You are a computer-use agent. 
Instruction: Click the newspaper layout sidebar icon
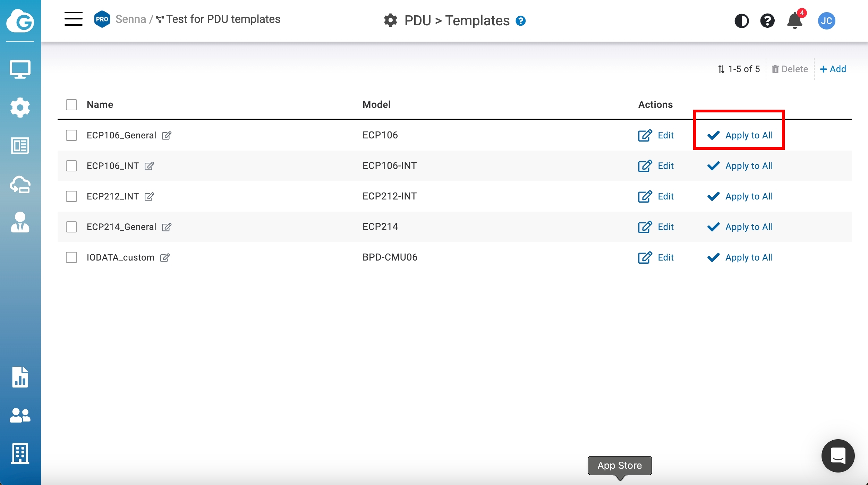(20, 146)
